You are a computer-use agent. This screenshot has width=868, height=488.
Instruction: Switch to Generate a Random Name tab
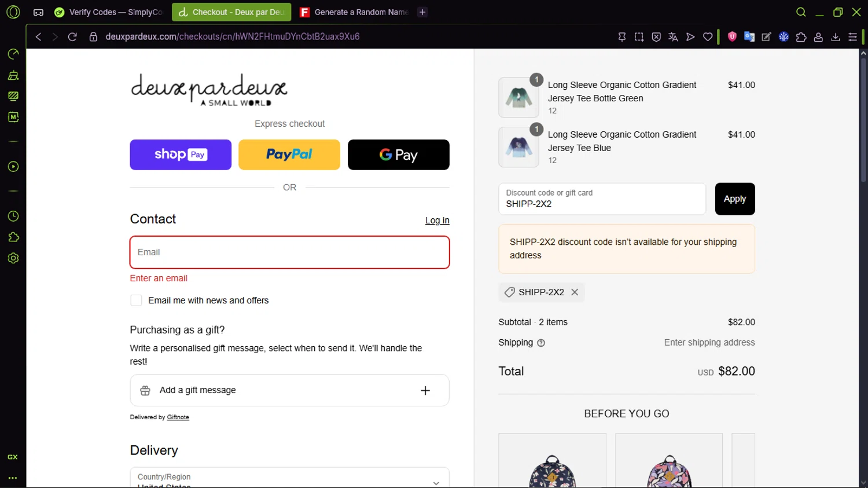click(354, 12)
